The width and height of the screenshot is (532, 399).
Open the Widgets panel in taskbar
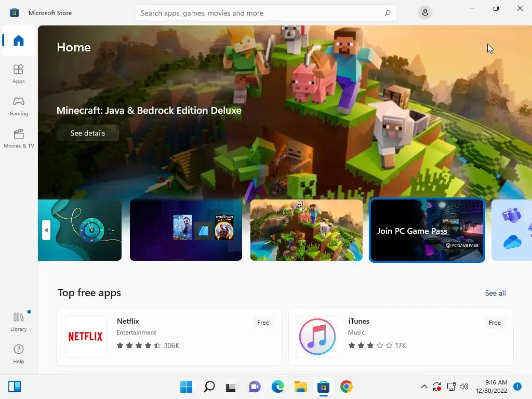(15, 387)
